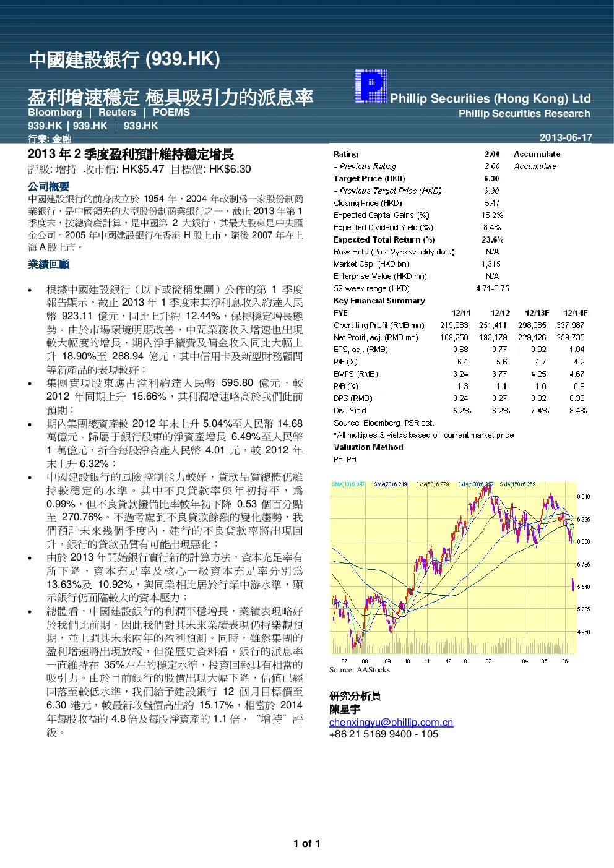Click the Accumulate rating text
Viewport: 614px width, 868px height.
pos(537,154)
